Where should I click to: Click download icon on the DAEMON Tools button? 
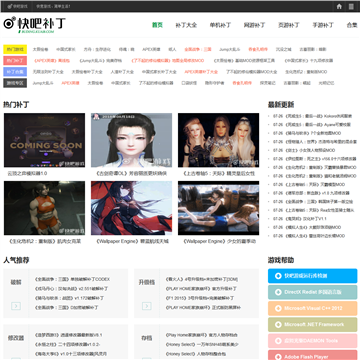(x=278, y=341)
